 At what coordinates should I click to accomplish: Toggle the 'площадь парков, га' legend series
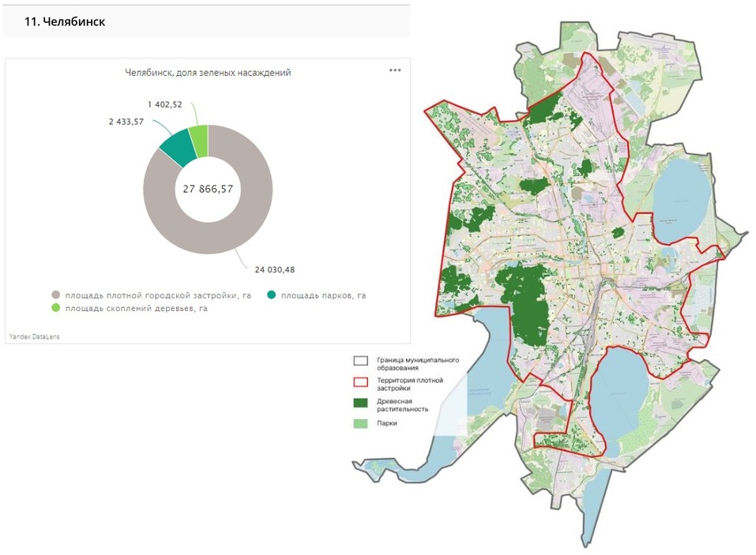[324, 295]
